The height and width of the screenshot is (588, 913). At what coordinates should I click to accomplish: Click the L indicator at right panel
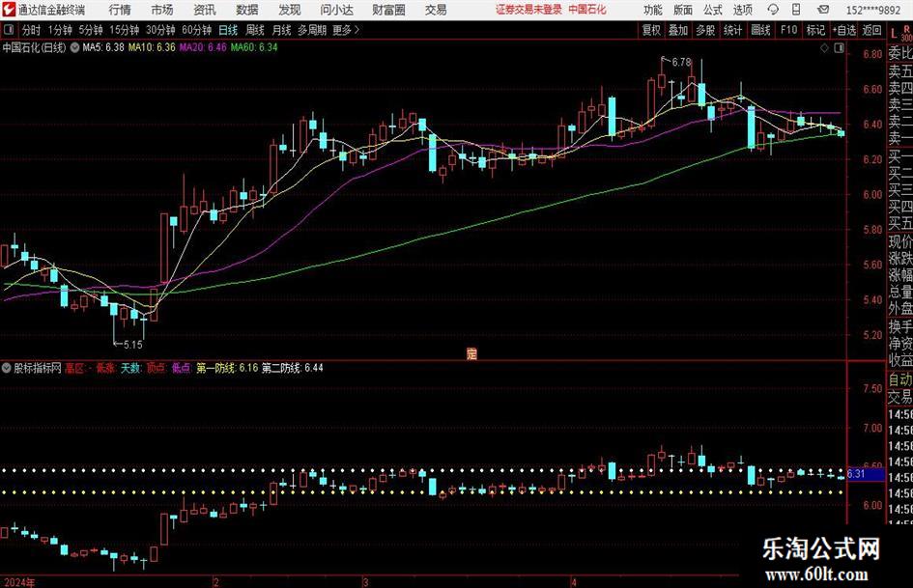(894, 34)
